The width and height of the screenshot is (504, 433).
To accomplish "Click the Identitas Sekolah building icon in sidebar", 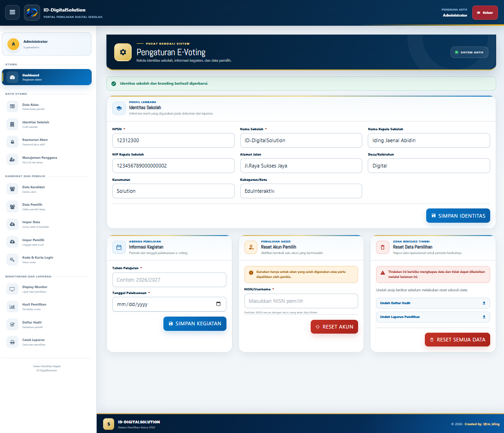I will pos(12,124).
